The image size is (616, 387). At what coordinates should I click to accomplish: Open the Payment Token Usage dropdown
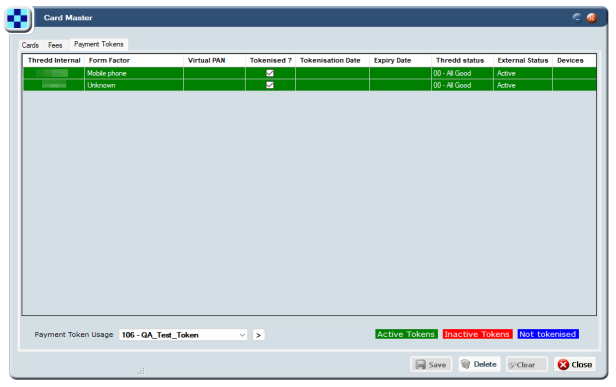(x=183, y=335)
